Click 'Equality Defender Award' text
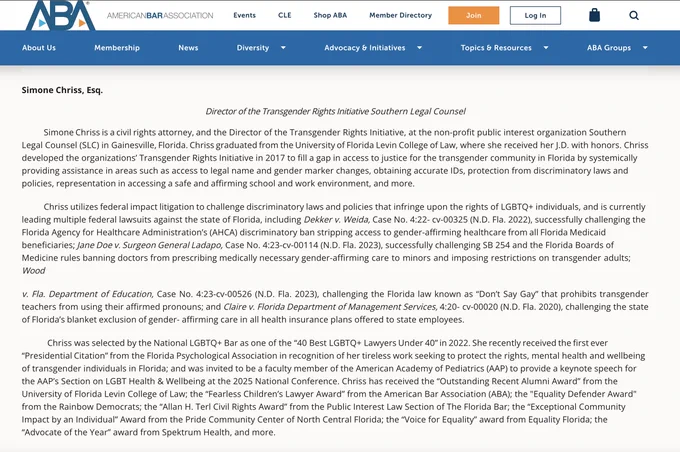 coord(582,394)
